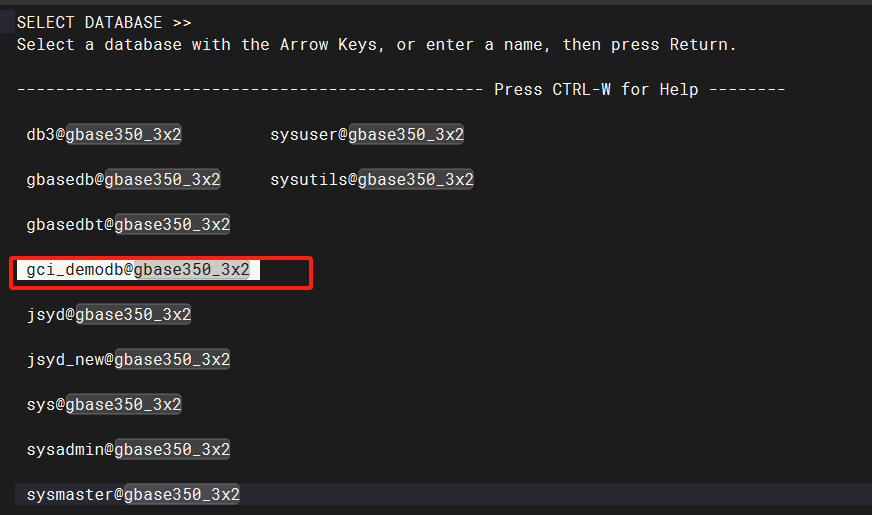Click the word name in instruction line

(x=523, y=45)
